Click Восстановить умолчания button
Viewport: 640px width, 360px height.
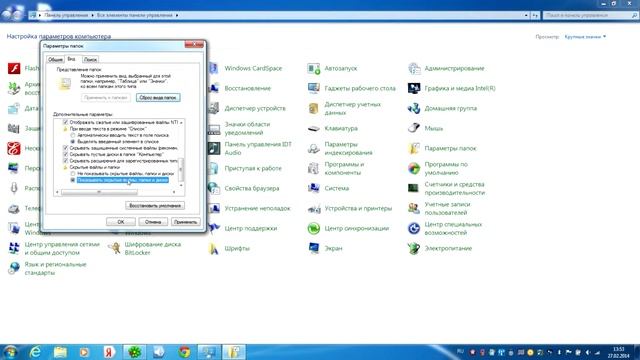(x=155, y=205)
